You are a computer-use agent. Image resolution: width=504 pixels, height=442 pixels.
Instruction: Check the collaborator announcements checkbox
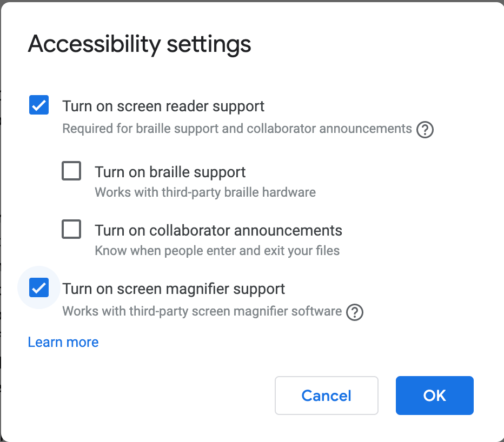71,230
